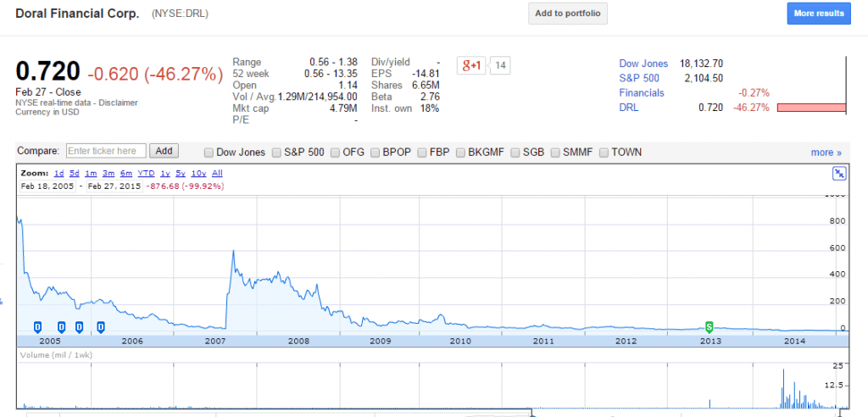Click the 2011 label on timeline strip
This screenshot has height=417, width=868.
point(543,341)
